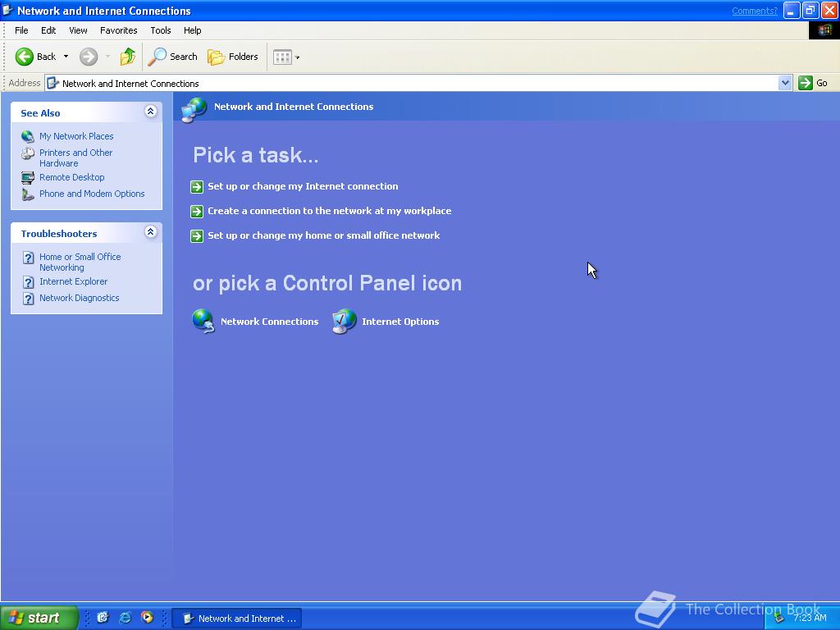The image size is (840, 630).
Task: Click arrow icon beside workplace network task
Action: point(197,211)
